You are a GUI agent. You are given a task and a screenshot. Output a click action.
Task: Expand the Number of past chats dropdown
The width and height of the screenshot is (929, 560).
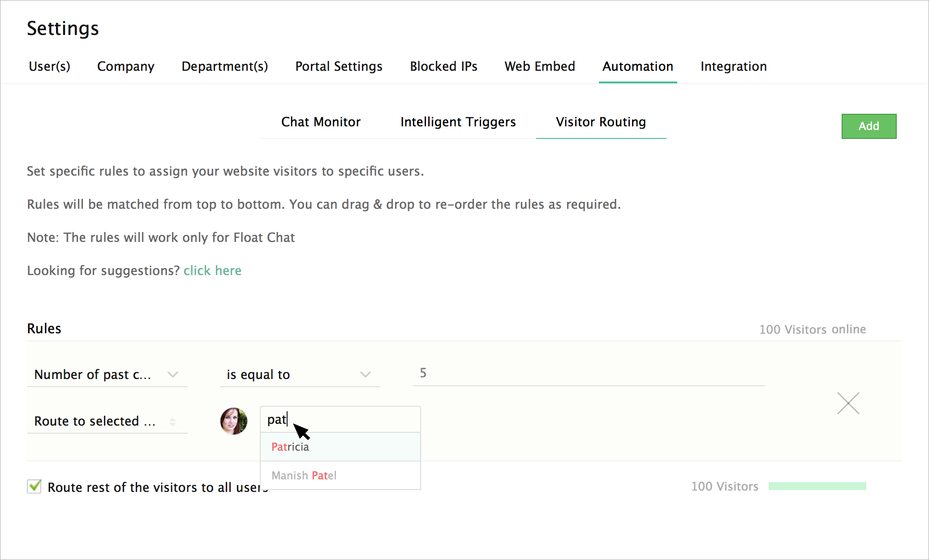[107, 375]
